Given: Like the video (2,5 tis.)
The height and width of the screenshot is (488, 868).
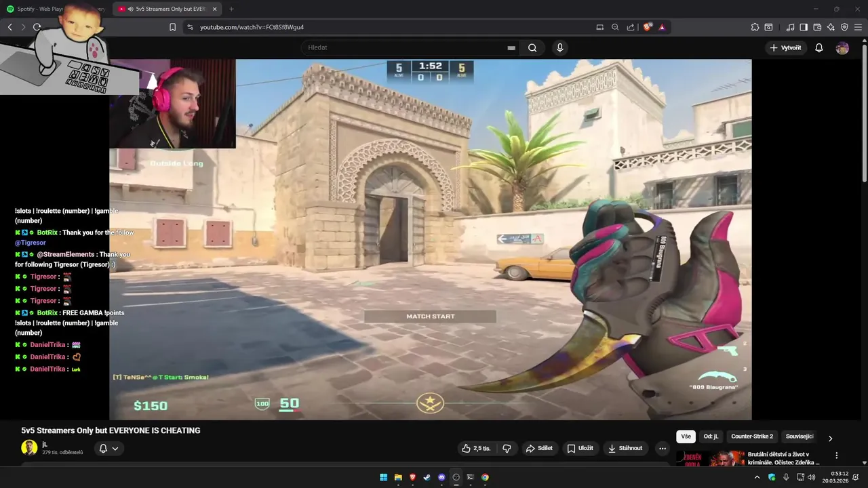Looking at the screenshot, I should [x=476, y=448].
